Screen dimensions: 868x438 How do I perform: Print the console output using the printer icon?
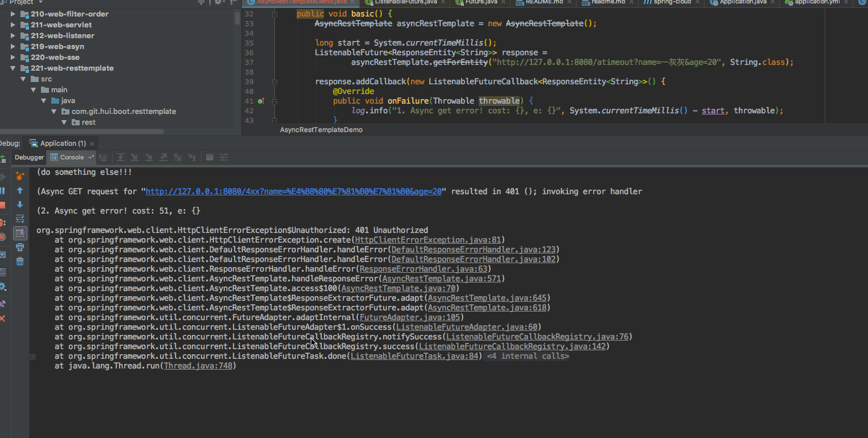[20, 247]
